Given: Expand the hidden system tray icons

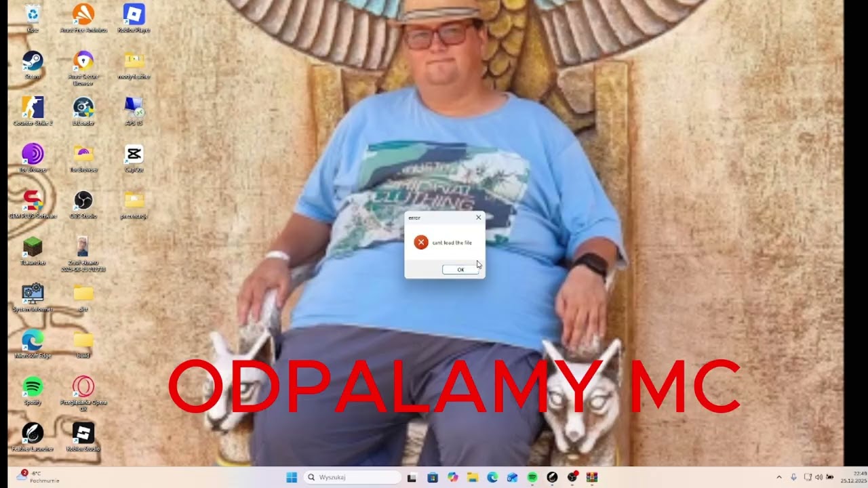Looking at the screenshot, I should pyautogui.click(x=779, y=477).
